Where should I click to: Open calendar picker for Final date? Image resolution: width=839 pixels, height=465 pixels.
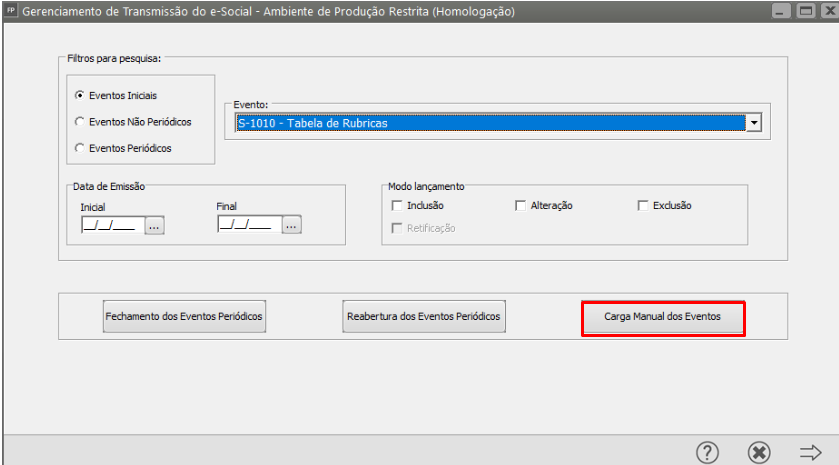coord(290,225)
